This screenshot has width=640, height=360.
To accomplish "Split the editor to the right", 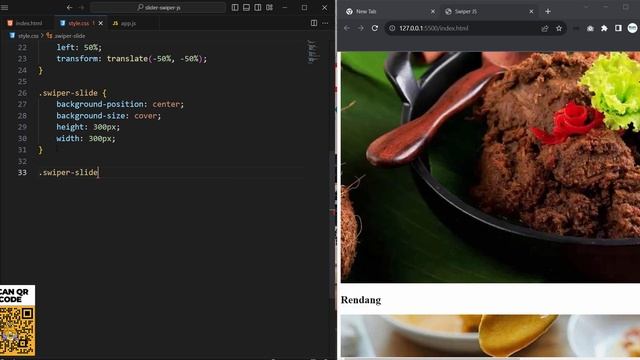I will pyautogui.click(x=314, y=23).
